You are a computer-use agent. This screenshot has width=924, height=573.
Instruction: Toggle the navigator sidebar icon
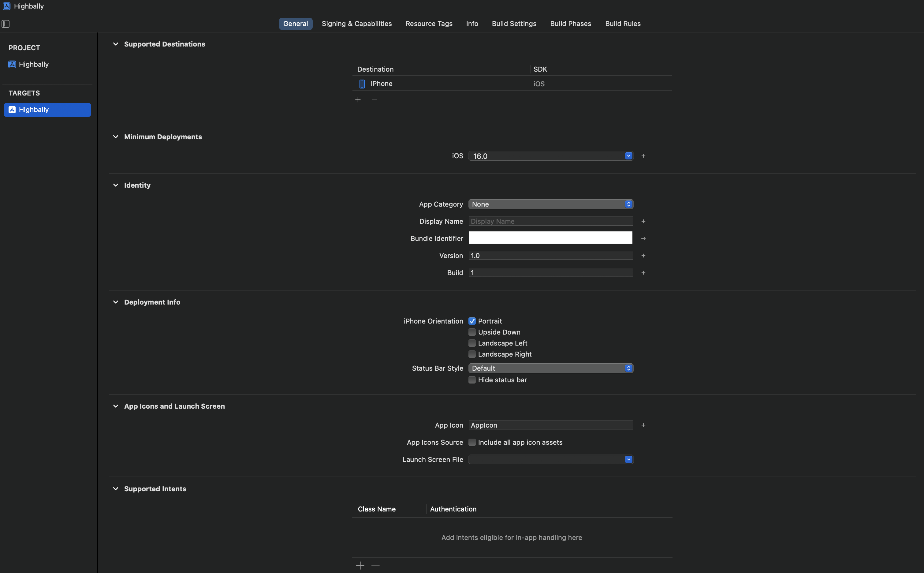(6, 24)
